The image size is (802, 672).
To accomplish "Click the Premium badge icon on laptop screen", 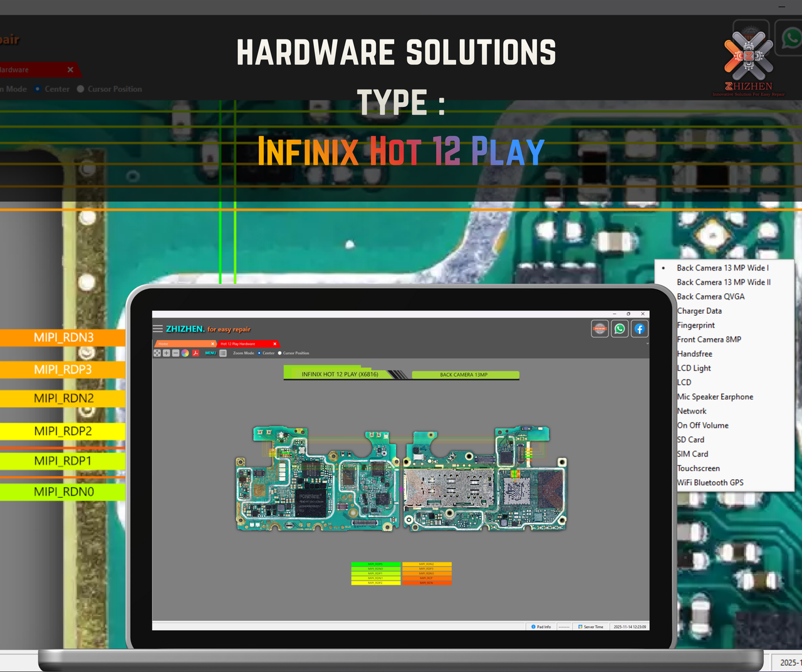I will (600, 329).
